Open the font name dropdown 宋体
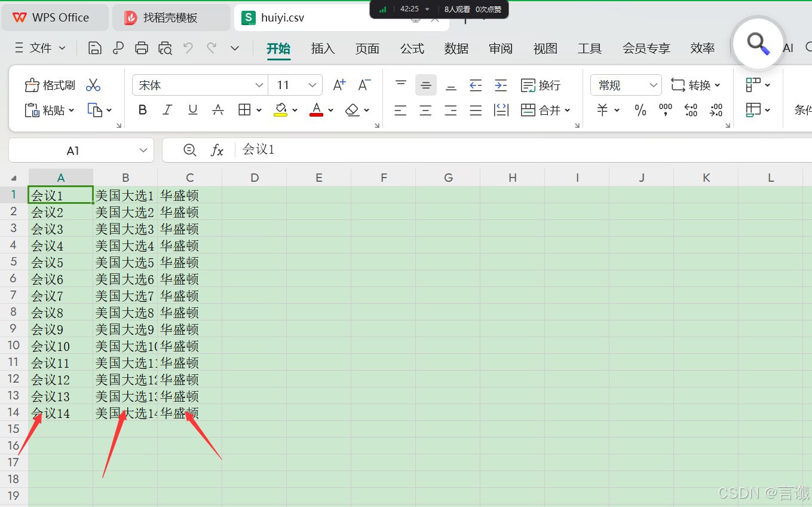This screenshot has width=812, height=507. (x=259, y=85)
